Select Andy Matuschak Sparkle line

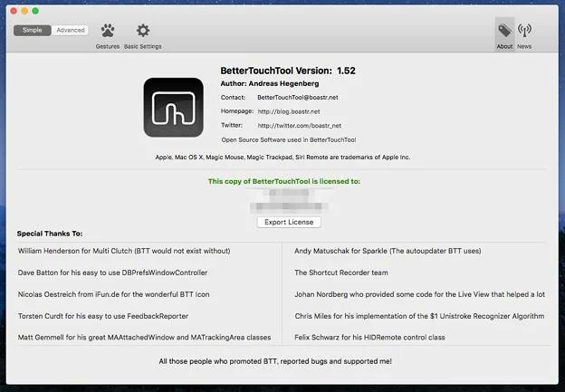click(x=388, y=251)
